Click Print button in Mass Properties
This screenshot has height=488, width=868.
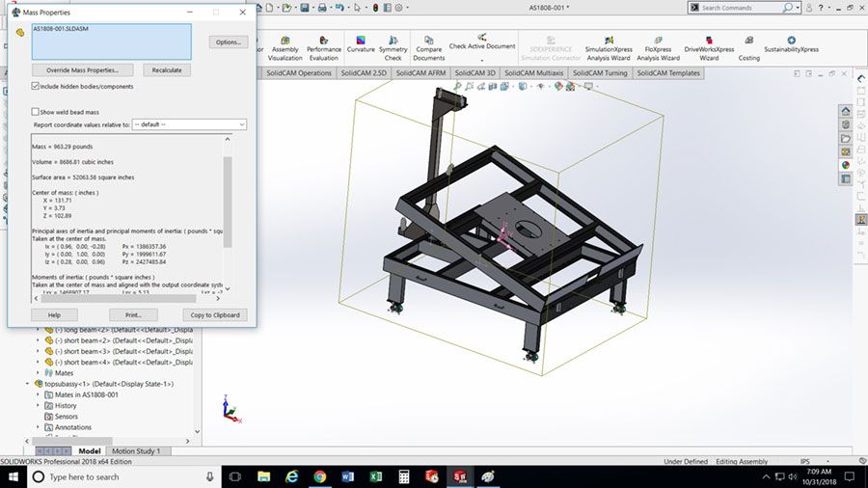click(x=133, y=314)
